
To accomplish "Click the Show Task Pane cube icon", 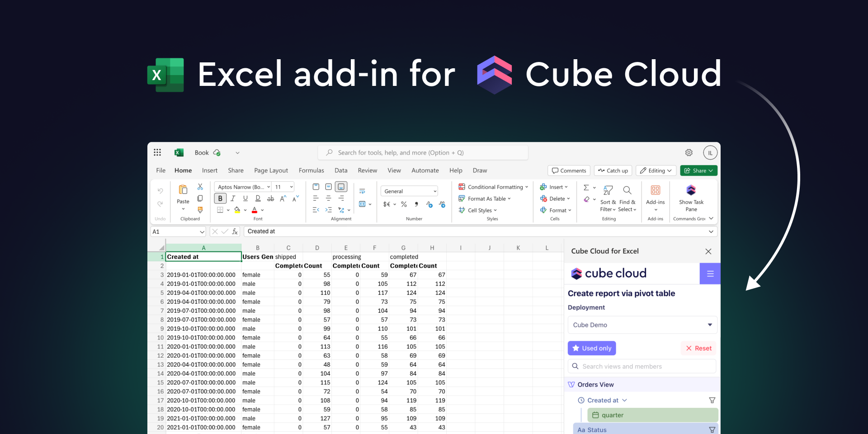I will pos(691,190).
